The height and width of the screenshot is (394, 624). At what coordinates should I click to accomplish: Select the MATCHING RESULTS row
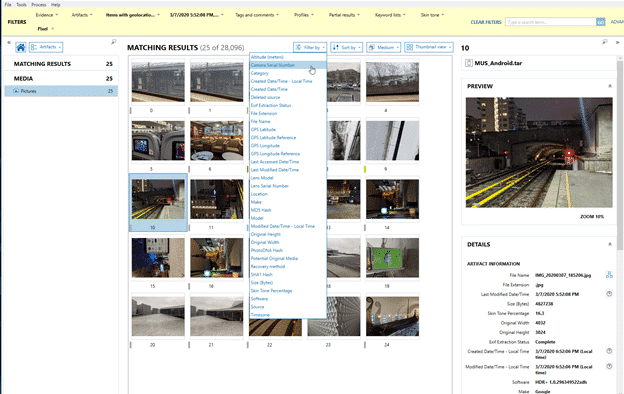(62, 64)
